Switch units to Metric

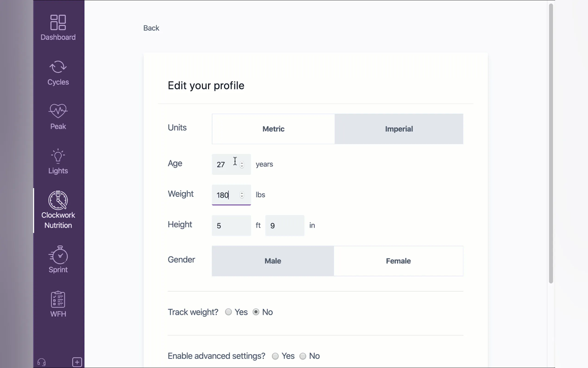[x=273, y=129]
